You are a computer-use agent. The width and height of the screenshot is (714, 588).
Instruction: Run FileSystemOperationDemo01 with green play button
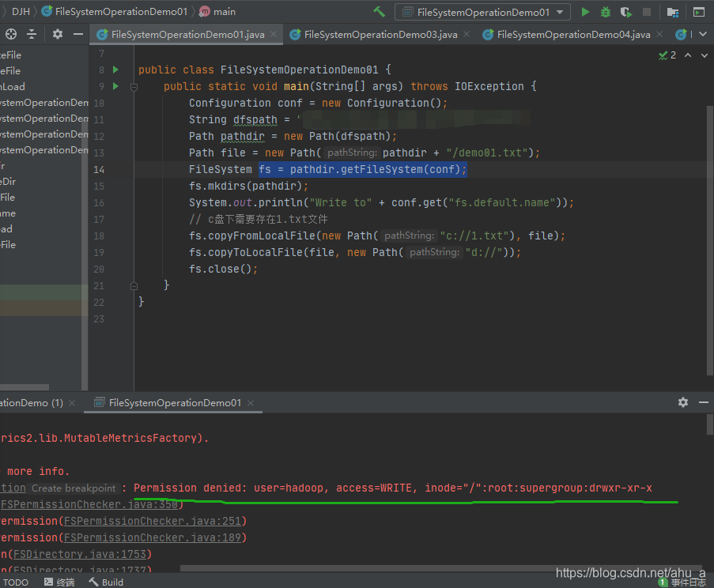click(585, 13)
